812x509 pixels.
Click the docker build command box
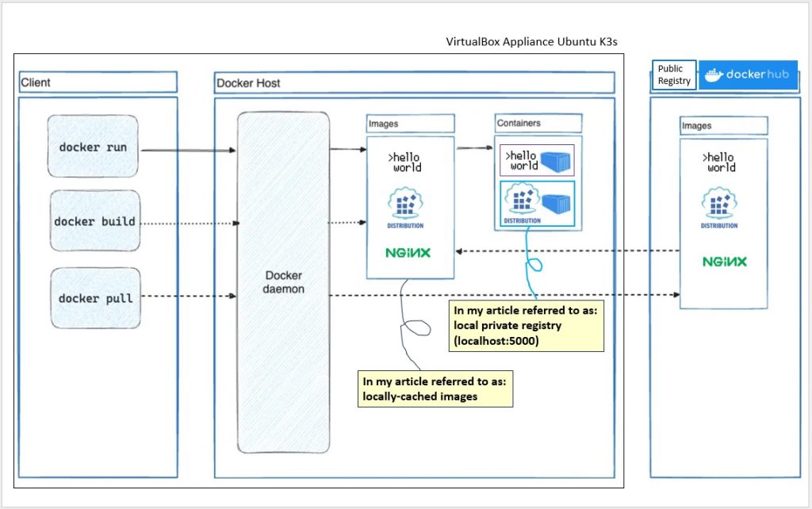94,222
